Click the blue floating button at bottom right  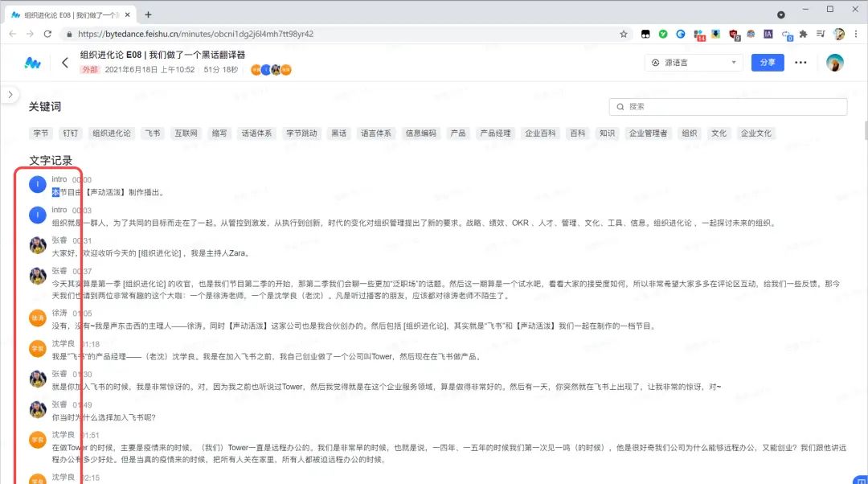(x=862, y=479)
